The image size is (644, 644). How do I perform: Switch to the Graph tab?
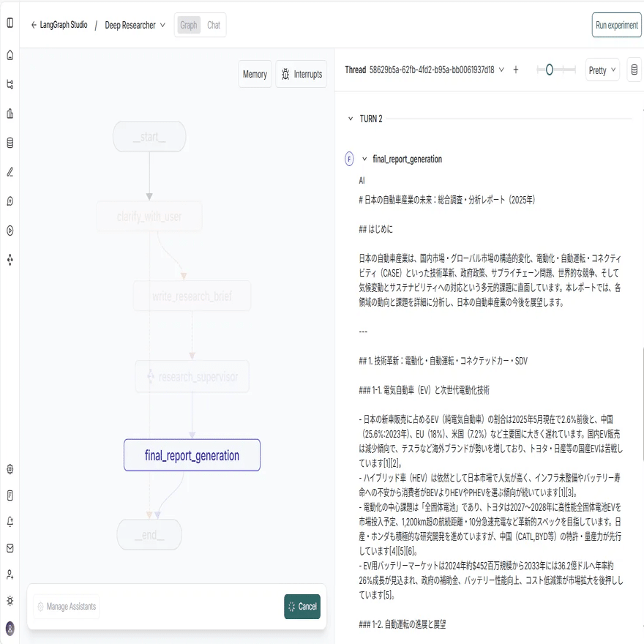pos(189,25)
